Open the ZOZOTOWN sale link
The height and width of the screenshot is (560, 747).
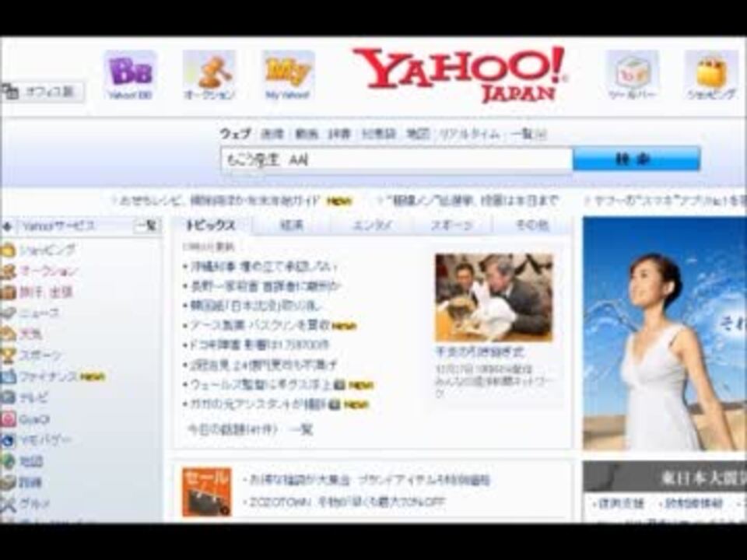347,502
